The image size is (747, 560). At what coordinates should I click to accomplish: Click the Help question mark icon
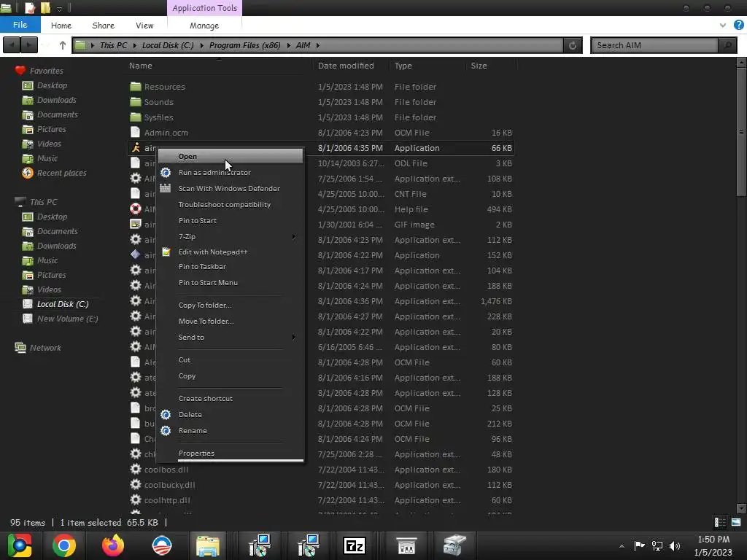[738, 25]
